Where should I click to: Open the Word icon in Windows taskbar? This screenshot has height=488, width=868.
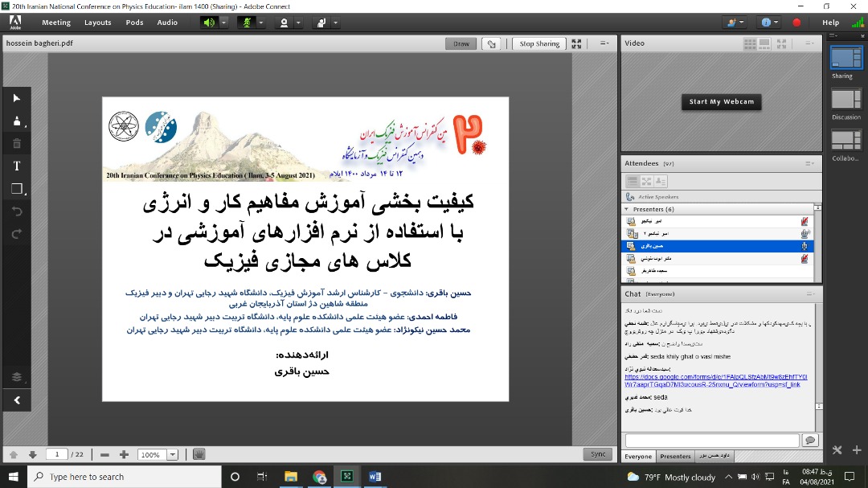[x=375, y=477]
